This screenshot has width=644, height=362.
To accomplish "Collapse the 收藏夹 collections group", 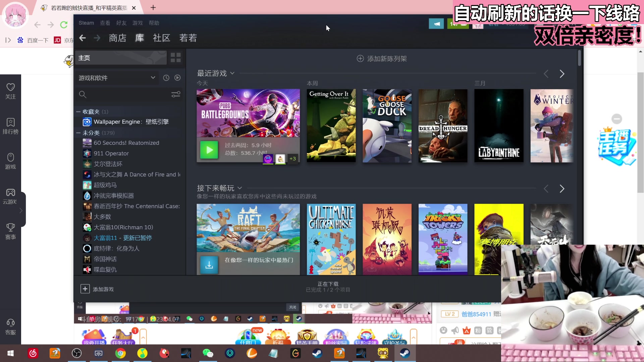I will [x=78, y=112].
